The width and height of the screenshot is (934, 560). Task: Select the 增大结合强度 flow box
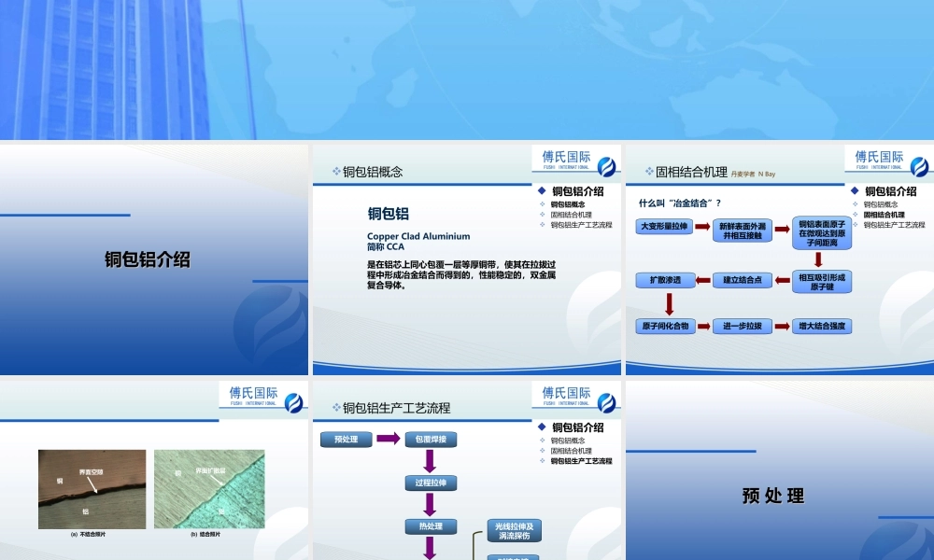point(822,326)
